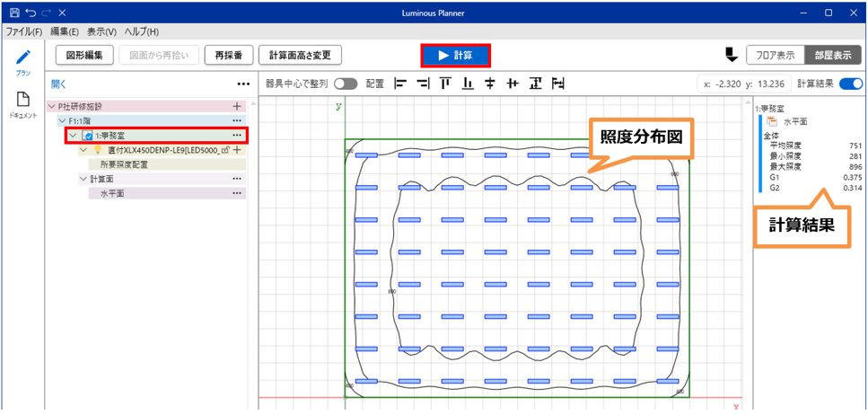Align fixtures to top edge icon

click(445, 84)
